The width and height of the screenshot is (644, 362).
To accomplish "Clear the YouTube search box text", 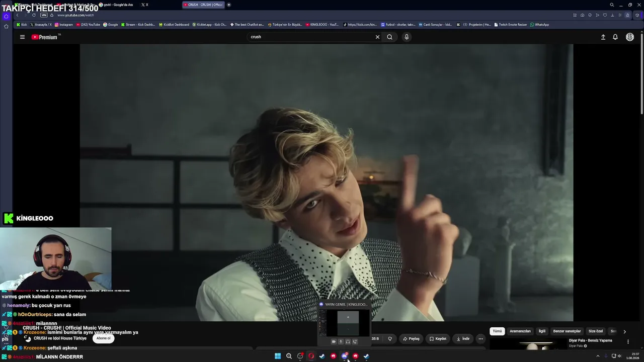I will 377,37.
